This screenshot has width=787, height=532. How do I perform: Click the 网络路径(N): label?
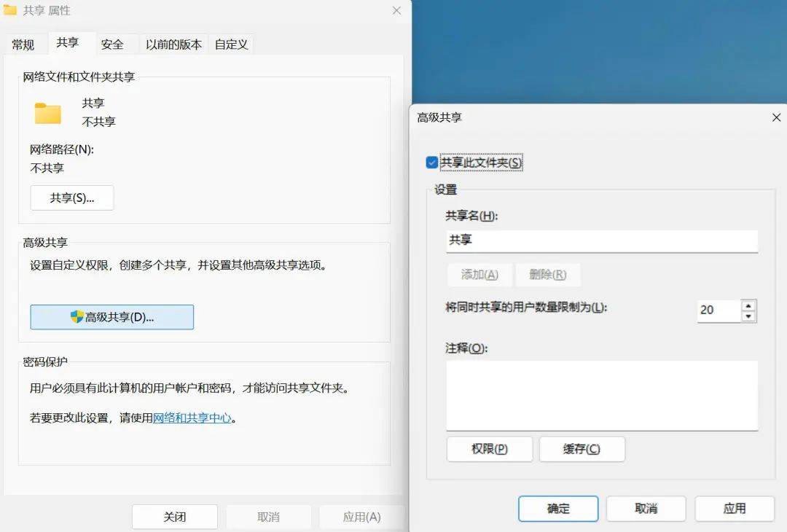(x=62, y=149)
